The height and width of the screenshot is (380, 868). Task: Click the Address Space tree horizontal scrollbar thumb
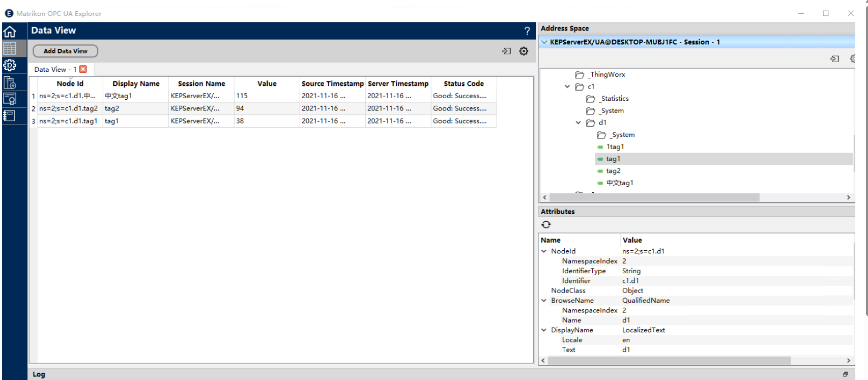pos(654,197)
